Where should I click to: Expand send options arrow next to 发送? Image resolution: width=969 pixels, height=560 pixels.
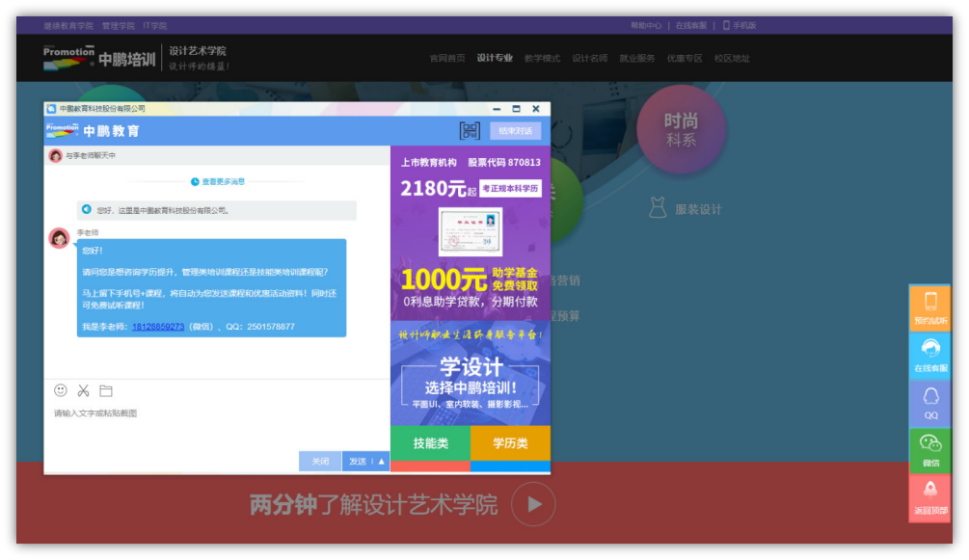click(381, 461)
